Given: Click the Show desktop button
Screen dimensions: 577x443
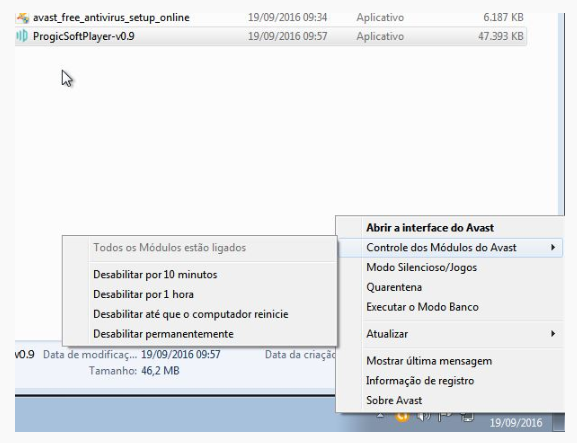Looking at the screenshot, I should pos(559,422).
